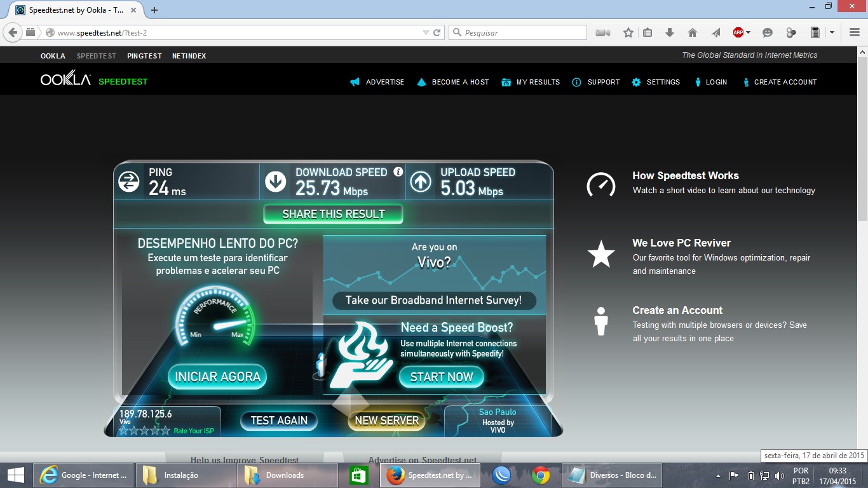The image size is (868, 488).
Task: Open the SETTINGS menu link
Action: (x=656, y=82)
